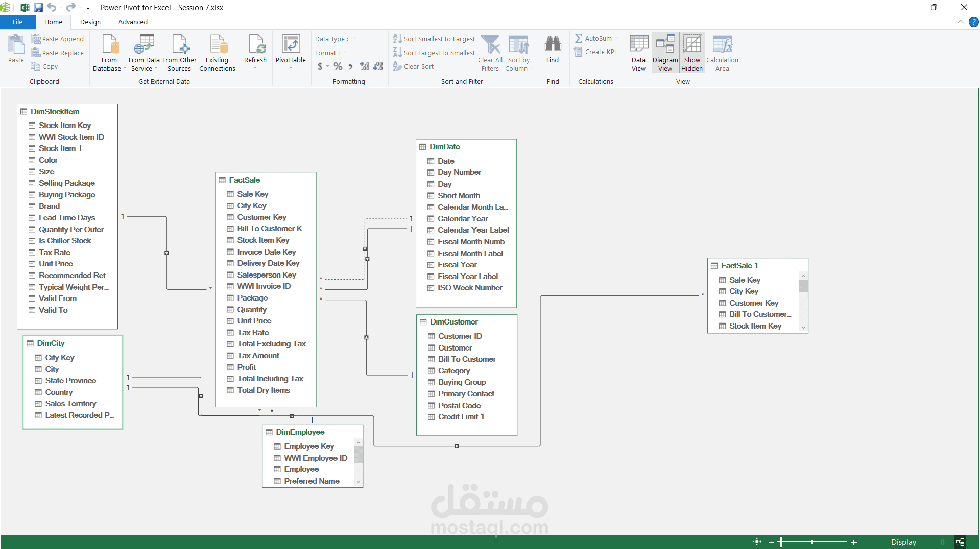
Task: Click Display label in status bar
Action: point(903,542)
